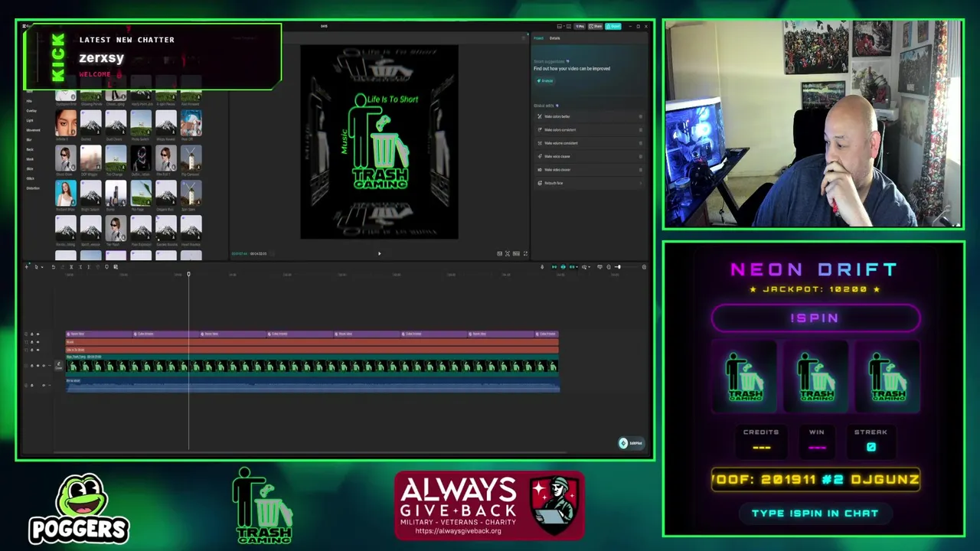980x551 pixels.
Task: Select the Blur effects category
Action: point(29,140)
